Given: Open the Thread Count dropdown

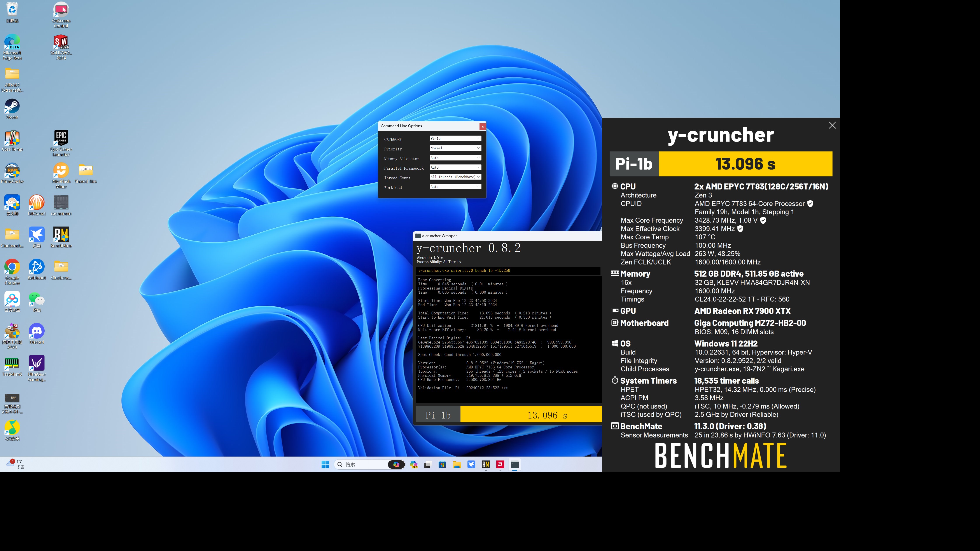Looking at the screenshot, I should pos(455,177).
